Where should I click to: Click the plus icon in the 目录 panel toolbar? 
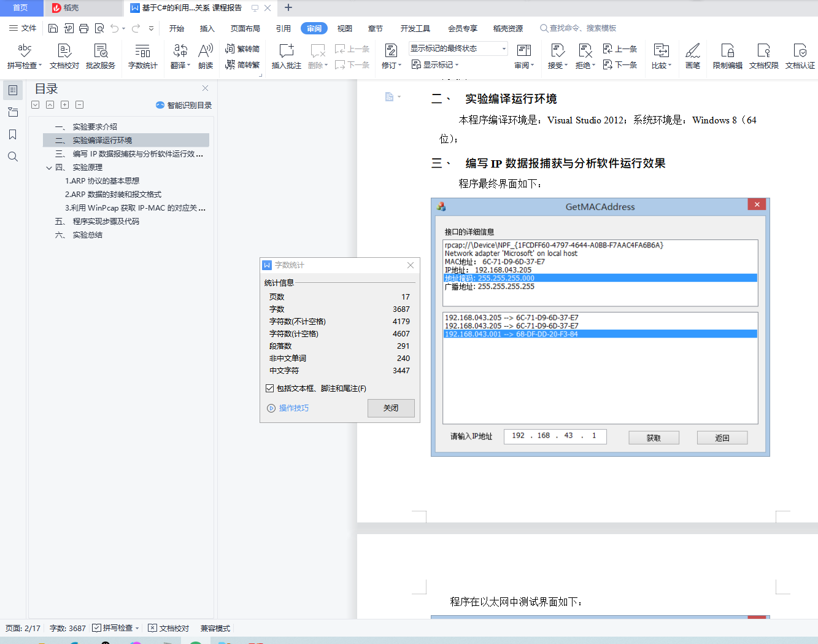[64, 105]
